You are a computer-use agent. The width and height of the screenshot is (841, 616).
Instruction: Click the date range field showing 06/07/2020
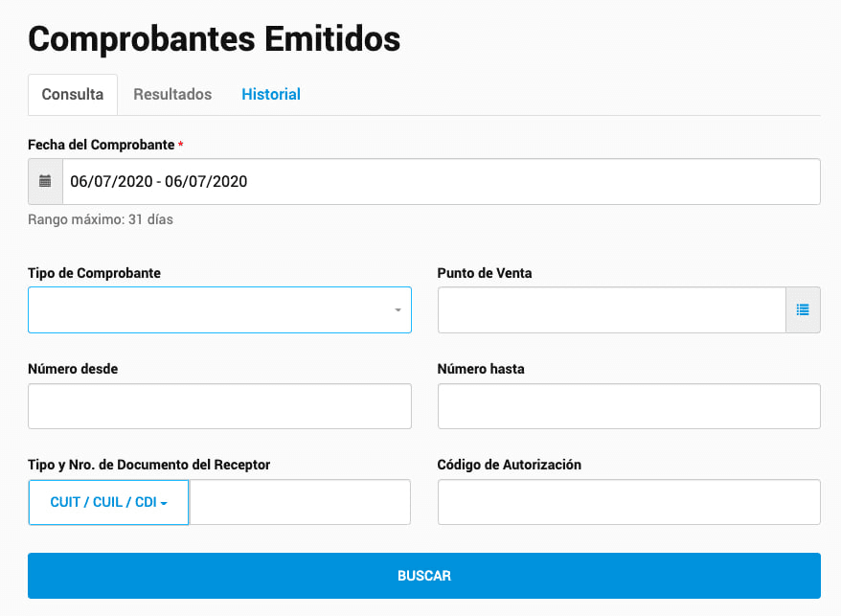click(x=441, y=181)
